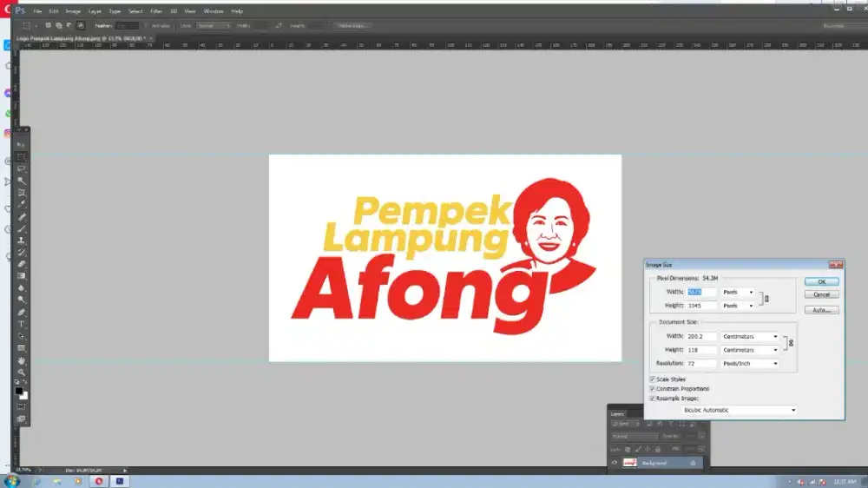Open document Width Centimeters dropdown
The height and width of the screenshot is (488, 868).
click(750, 337)
